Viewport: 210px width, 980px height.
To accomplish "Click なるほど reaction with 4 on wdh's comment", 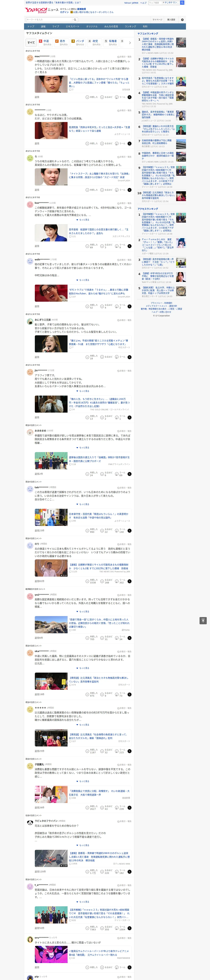I will 107,306.
